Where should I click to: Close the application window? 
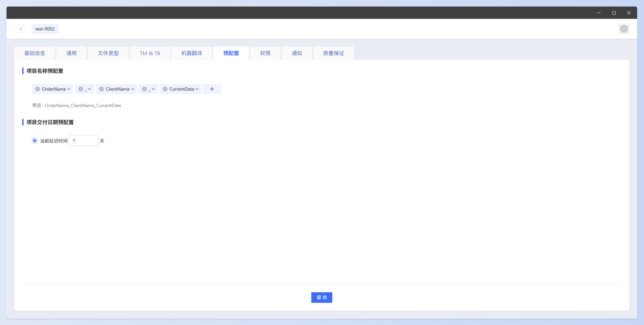point(629,13)
